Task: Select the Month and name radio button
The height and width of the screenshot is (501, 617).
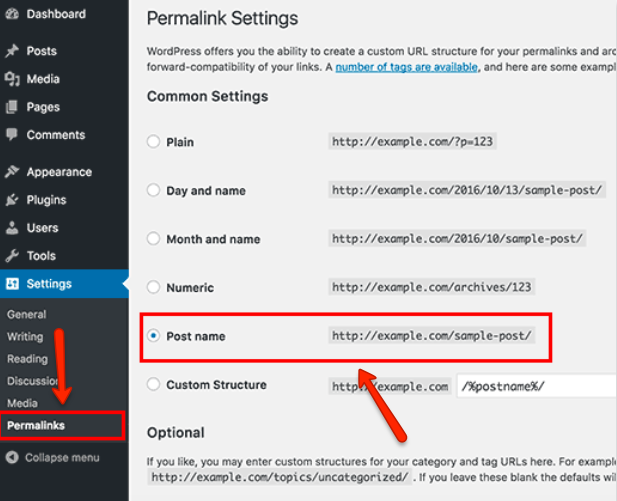Action: coord(154,239)
